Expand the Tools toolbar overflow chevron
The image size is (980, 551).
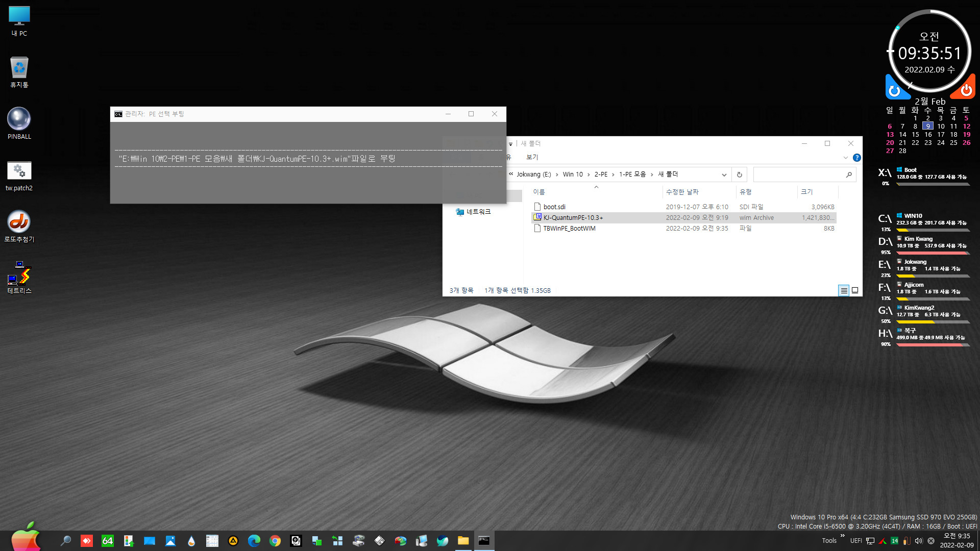842,536
